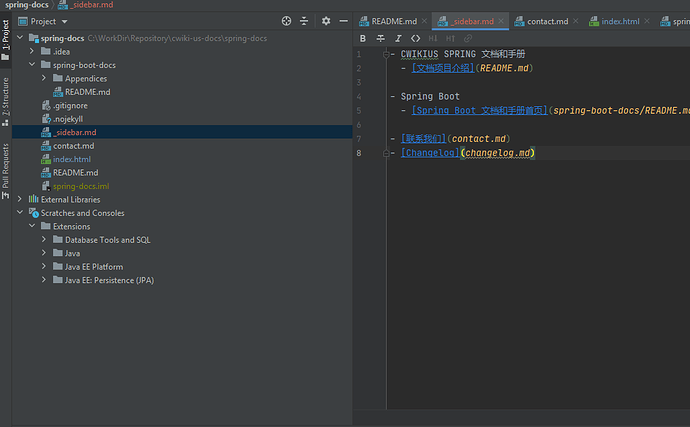
Task: Click line number 4 in gutter
Action: pos(359,96)
